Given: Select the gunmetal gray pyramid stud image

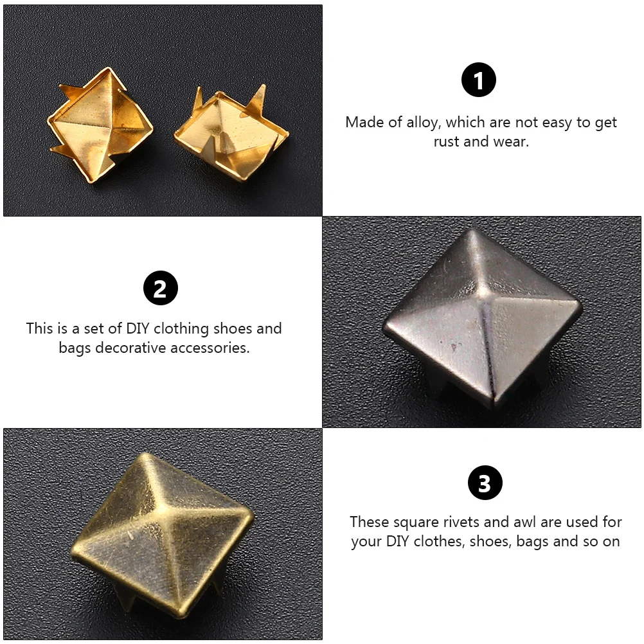Looking at the screenshot, I should [482, 322].
